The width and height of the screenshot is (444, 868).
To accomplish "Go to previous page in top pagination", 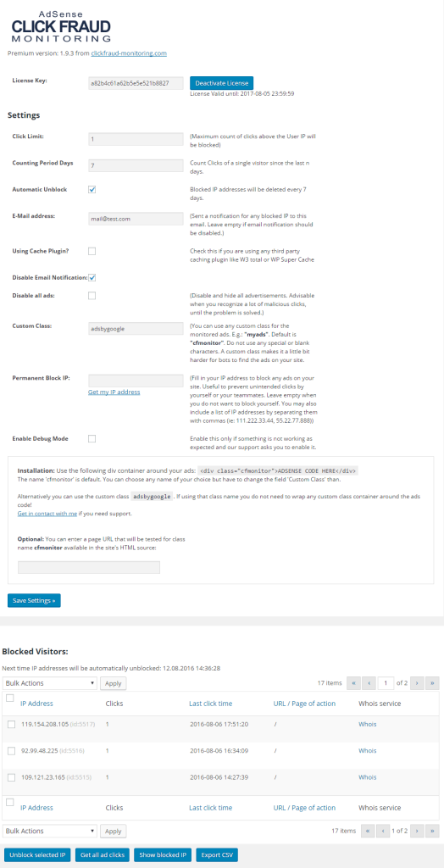I will (369, 682).
